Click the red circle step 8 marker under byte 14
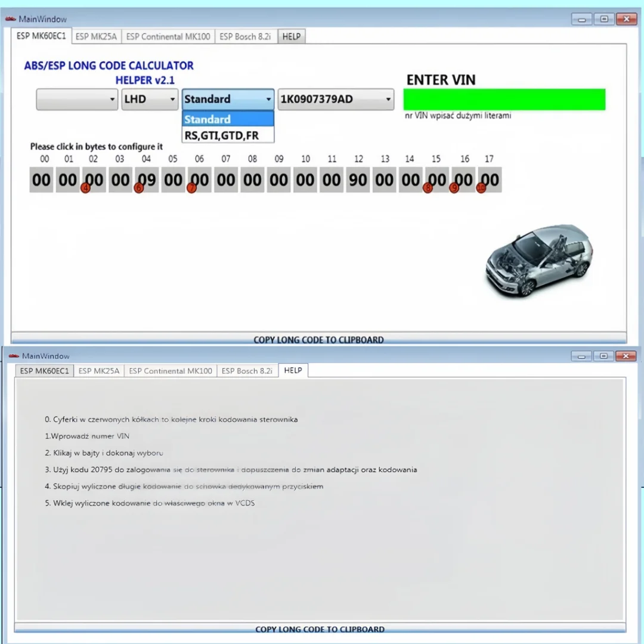 428,188
